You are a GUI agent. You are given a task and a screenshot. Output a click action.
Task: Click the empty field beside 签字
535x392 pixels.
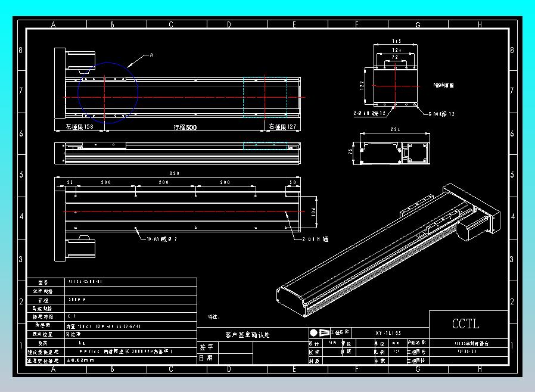coord(235,348)
